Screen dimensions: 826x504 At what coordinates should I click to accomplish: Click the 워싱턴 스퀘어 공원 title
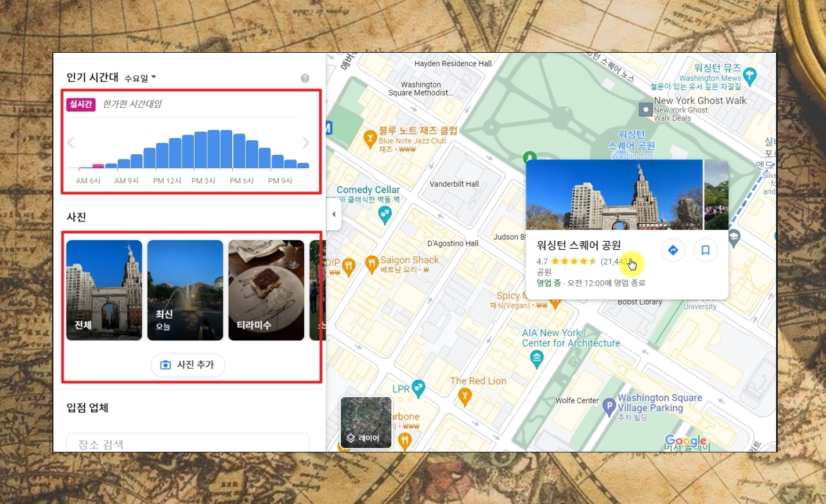point(579,245)
